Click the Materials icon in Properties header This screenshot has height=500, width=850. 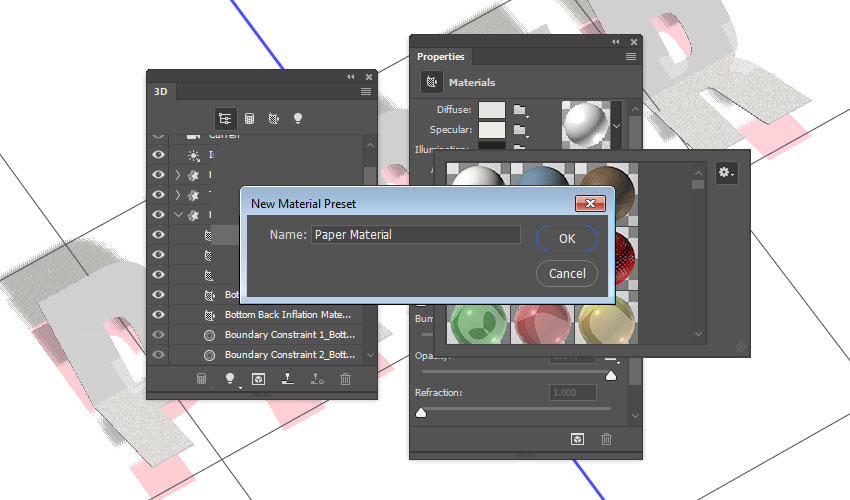432,82
